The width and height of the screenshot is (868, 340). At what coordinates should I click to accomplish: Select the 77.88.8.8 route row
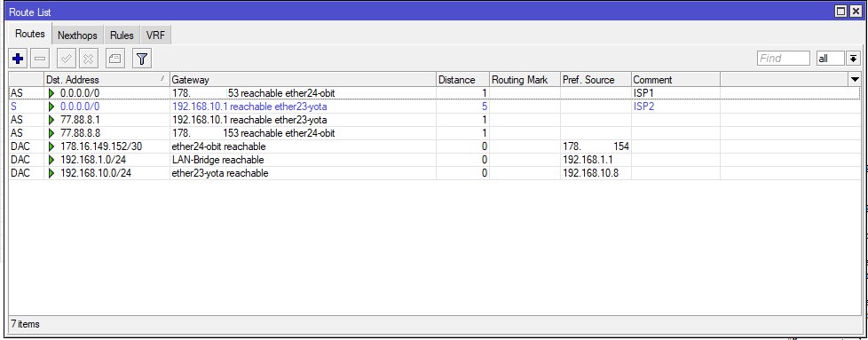[x=435, y=133]
